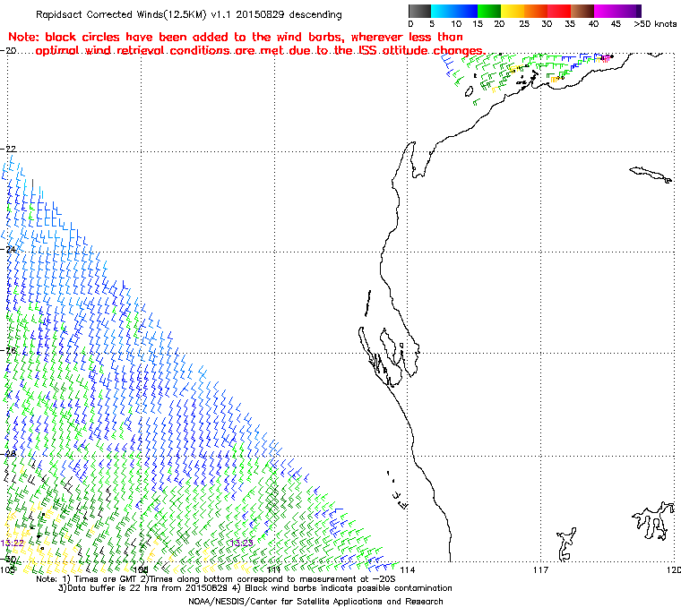Click the blue 10-15 knots color segment
Screen dimensions: 681x616
click(466, 11)
